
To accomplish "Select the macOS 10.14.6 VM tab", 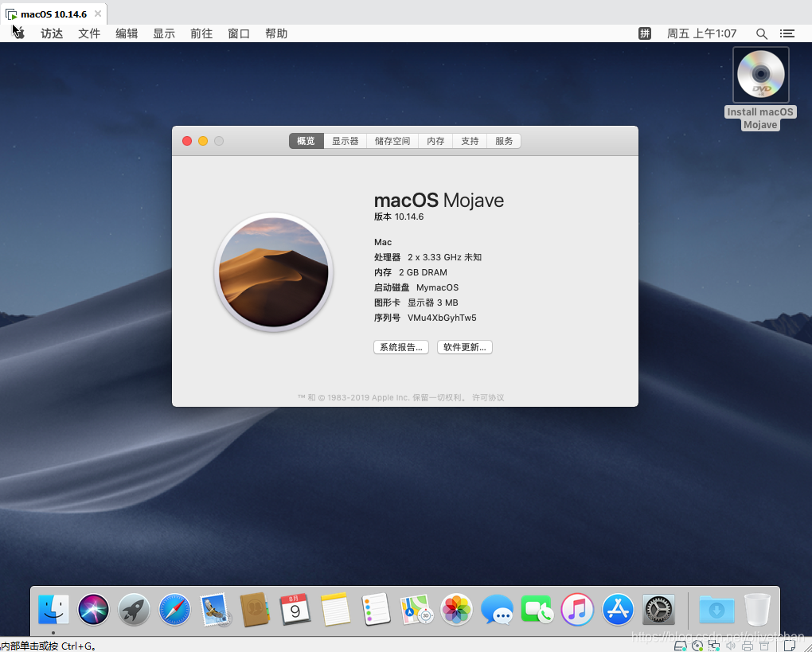I will (54, 14).
